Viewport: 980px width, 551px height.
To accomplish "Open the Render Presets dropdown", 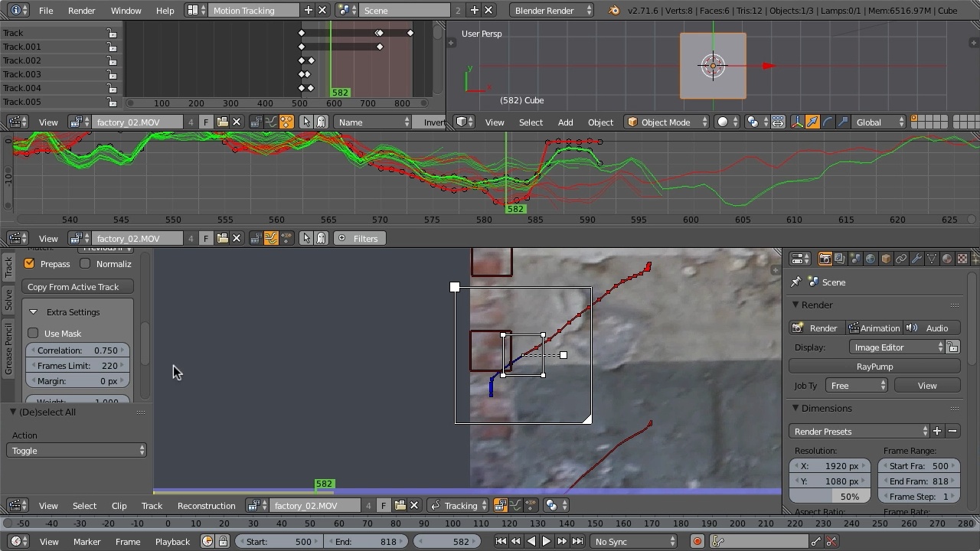I will click(859, 432).
